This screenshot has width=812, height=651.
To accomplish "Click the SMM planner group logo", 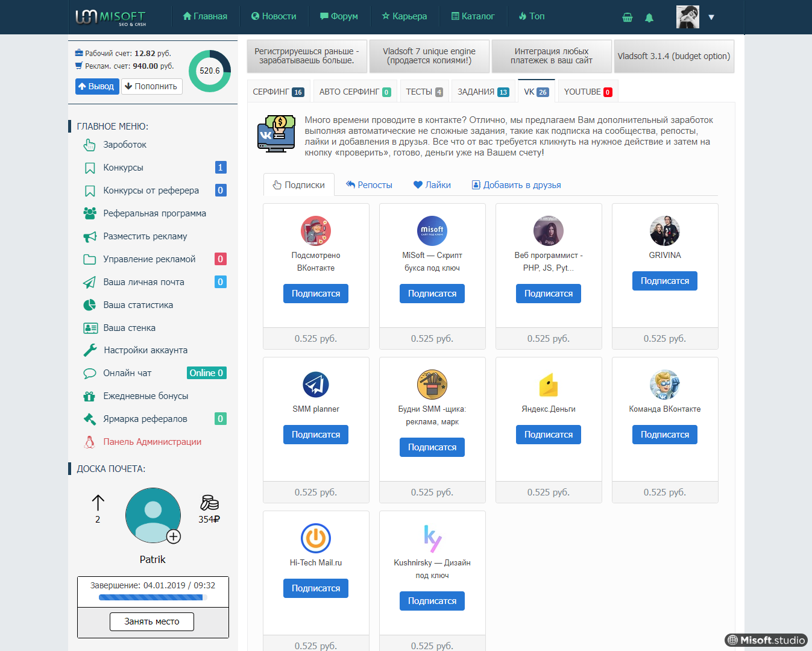I will pos(316,384).
